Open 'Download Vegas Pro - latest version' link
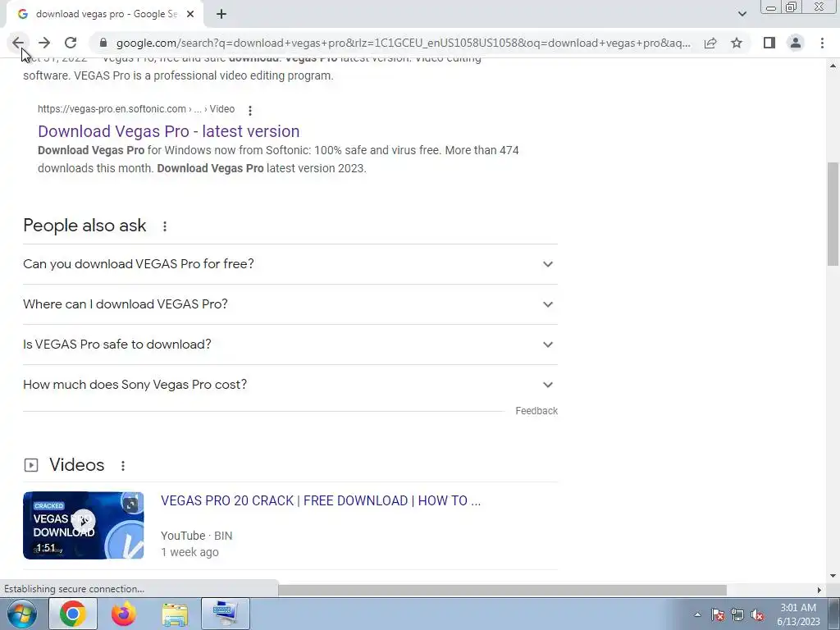The image size is (840, 630). (x=169, y=131)
